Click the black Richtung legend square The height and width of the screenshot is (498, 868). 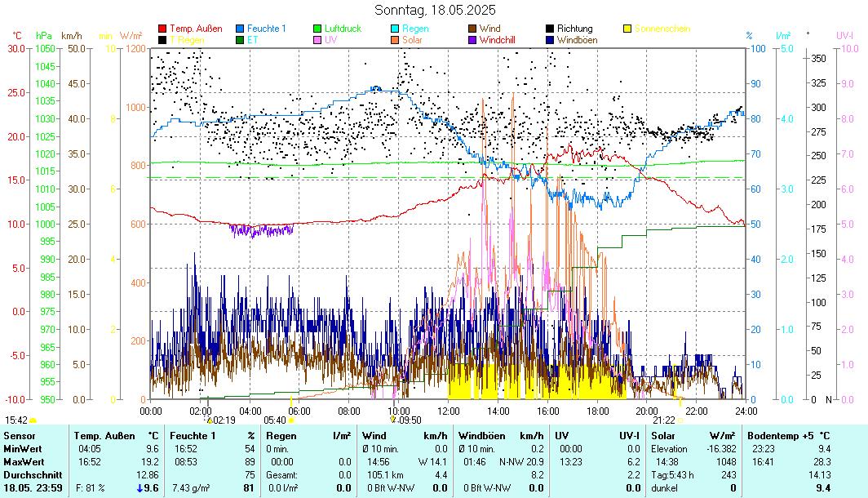(x=551, y=29)
